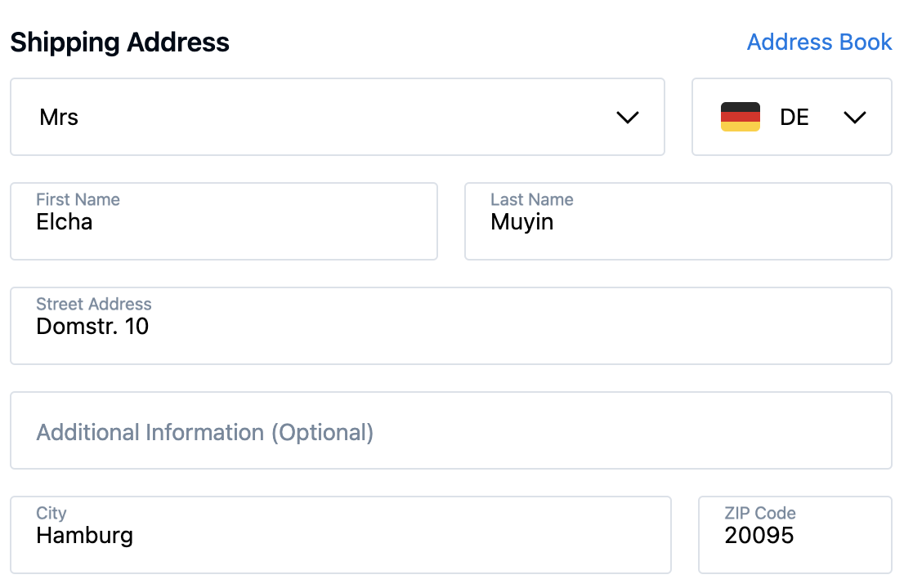Select the DE country code text
904x588 pixels.
(794, 118)
